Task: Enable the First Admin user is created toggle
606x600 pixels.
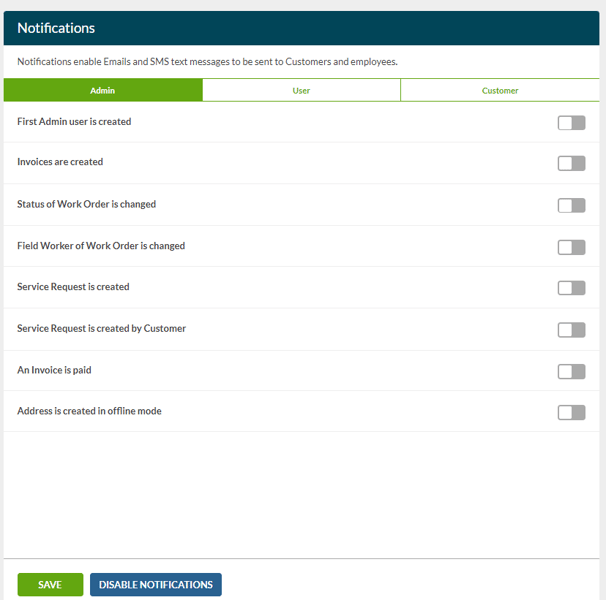Action: click(571, 123)
